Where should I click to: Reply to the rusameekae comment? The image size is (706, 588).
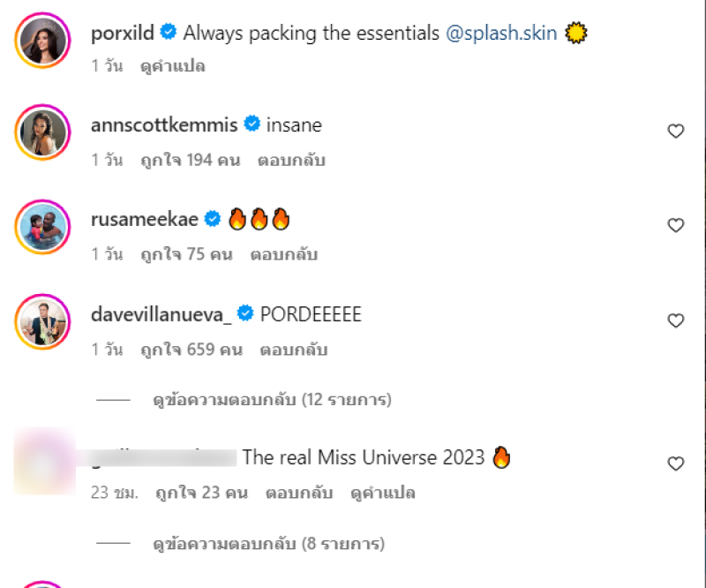(283, 255)
